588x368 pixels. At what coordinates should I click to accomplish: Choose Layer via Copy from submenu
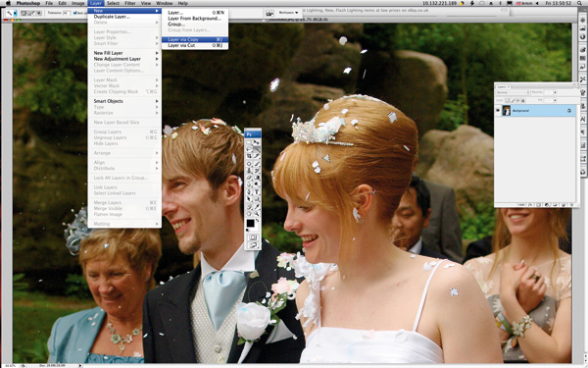point(195,39)
